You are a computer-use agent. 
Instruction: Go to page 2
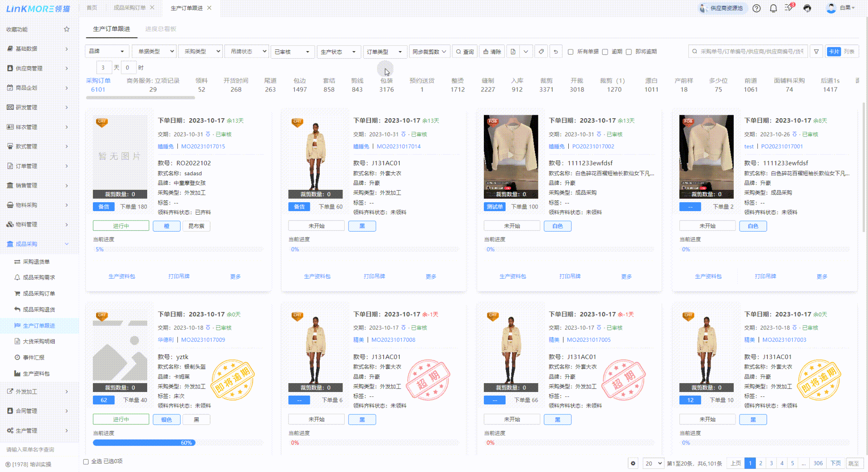761,463
